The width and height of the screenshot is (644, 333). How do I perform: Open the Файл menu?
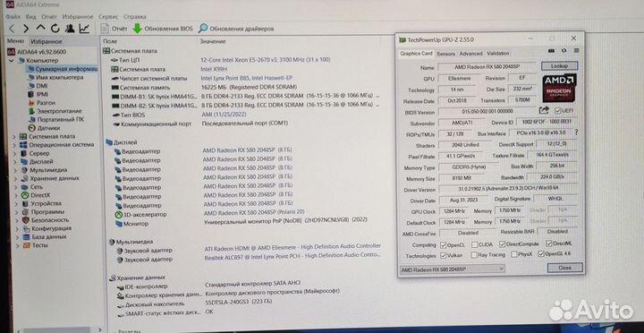pyautogui.click(x=13, y=17)
